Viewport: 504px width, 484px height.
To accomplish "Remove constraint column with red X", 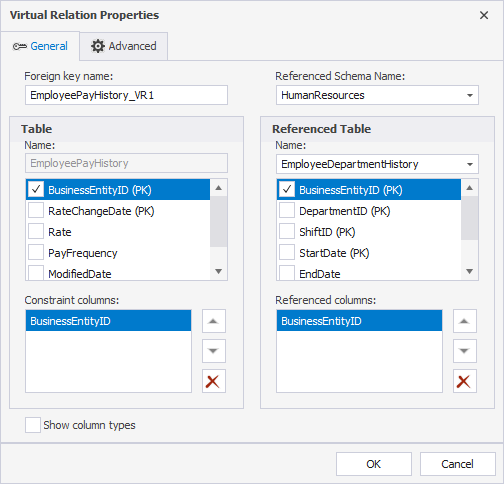I will pyautogui.click(x=214, y=381).
